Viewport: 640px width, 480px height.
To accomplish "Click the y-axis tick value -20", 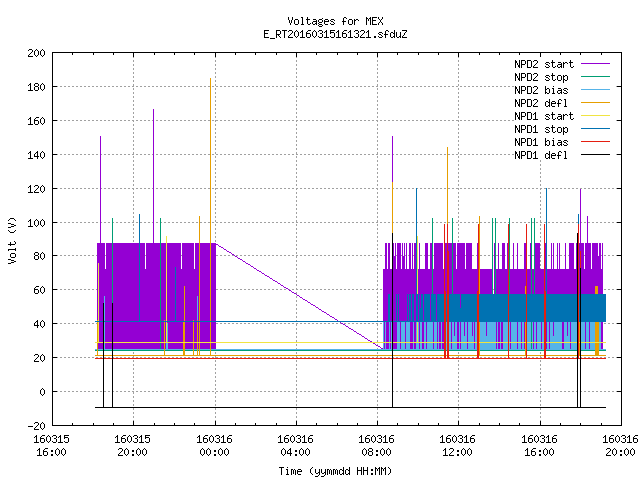I will (36, 426).
